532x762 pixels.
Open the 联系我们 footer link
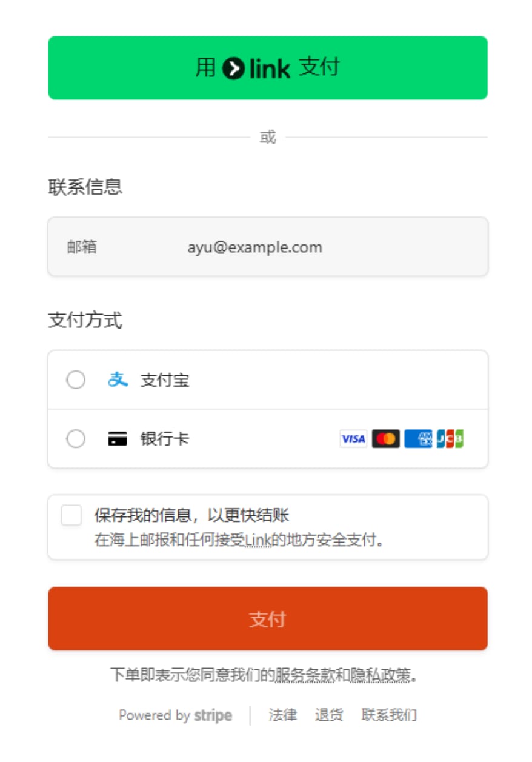[389, 715]
